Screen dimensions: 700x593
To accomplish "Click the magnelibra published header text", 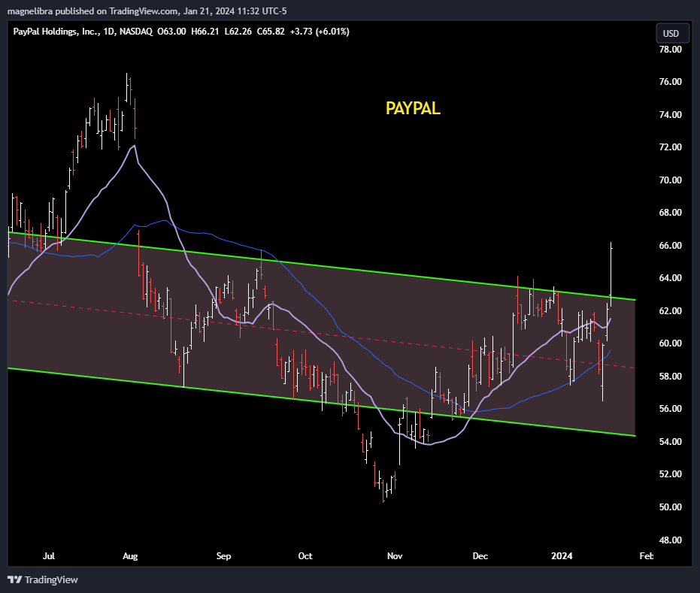I will pyautogui.click(x=147, y=11).
